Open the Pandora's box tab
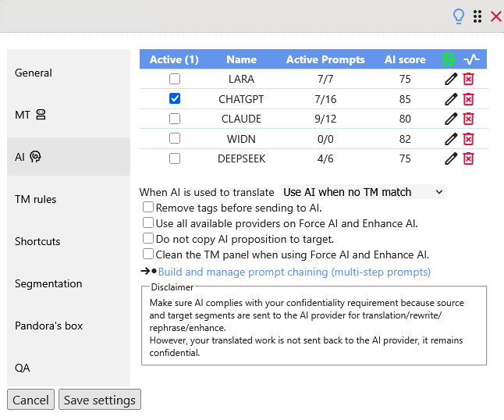 69,326
